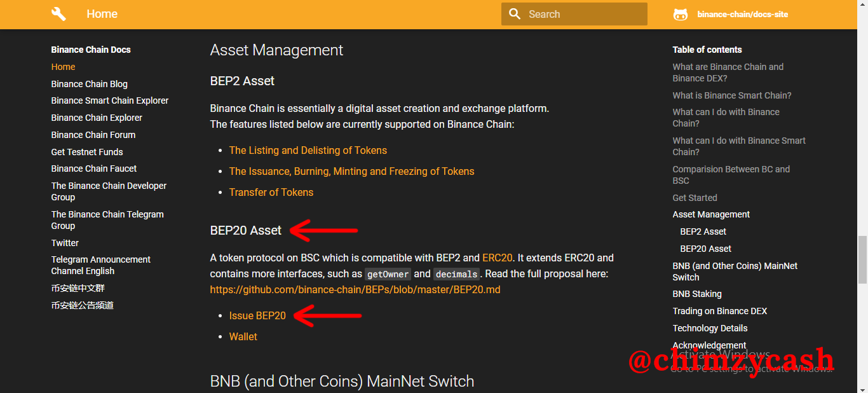Open 币安链中文群 sidebar link
The width and height of the screenshot is (868, 393).
[x=78, y=288]
